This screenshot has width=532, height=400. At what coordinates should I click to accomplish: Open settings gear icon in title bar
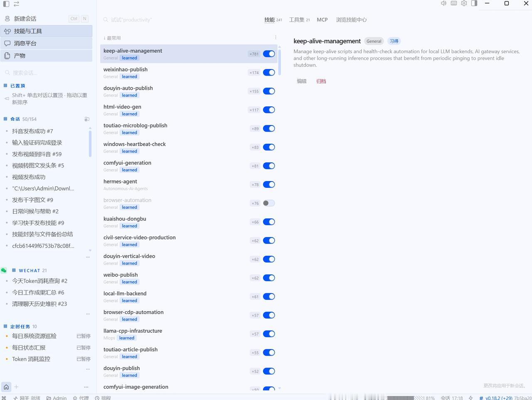tap(464, 3)
